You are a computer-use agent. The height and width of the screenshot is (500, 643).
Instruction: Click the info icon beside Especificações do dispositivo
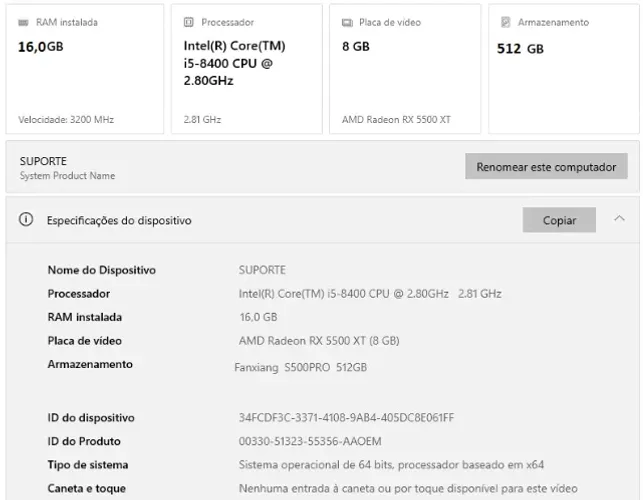26,219
